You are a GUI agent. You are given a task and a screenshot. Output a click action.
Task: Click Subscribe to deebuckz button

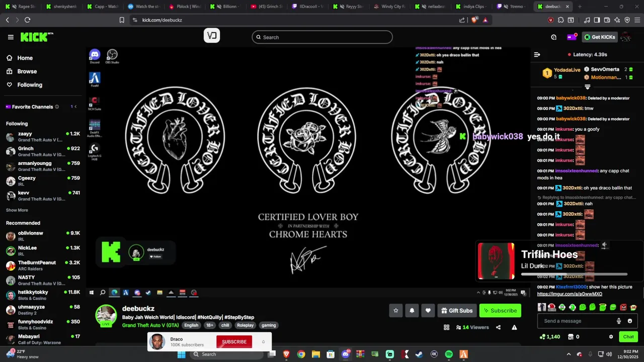pos(500,311)
